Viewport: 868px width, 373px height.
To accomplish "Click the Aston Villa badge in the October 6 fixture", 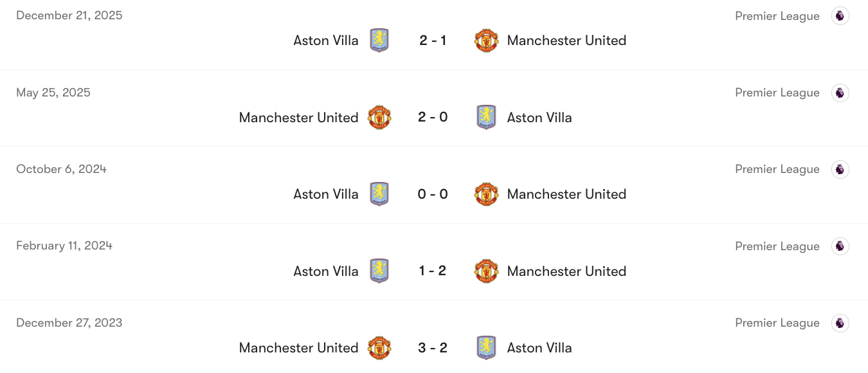I will (379, 194).
